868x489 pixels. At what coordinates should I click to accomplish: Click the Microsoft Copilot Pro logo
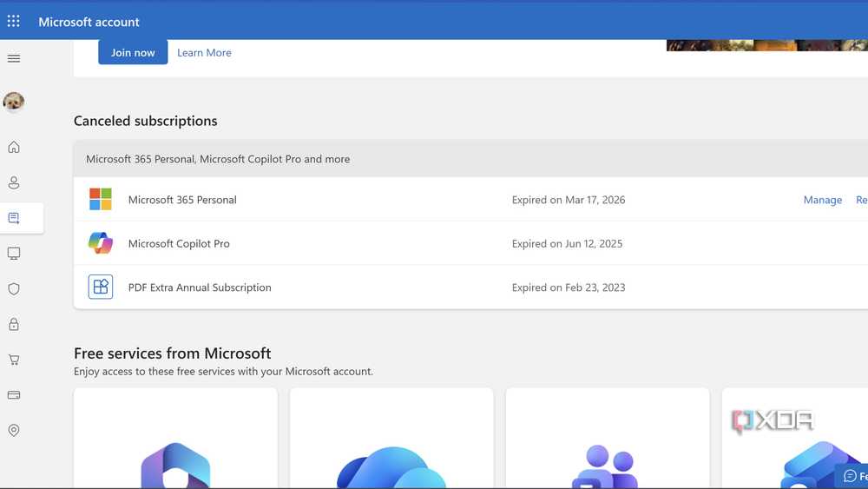pyautogui.click(x=100, y=242)
